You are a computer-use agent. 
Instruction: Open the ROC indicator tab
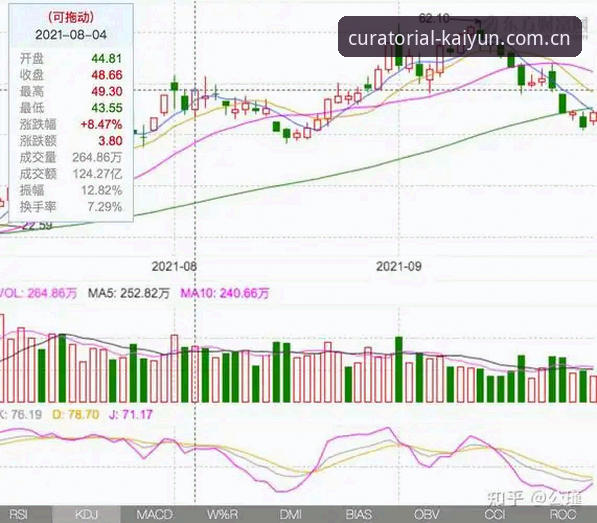coord(563,515)
